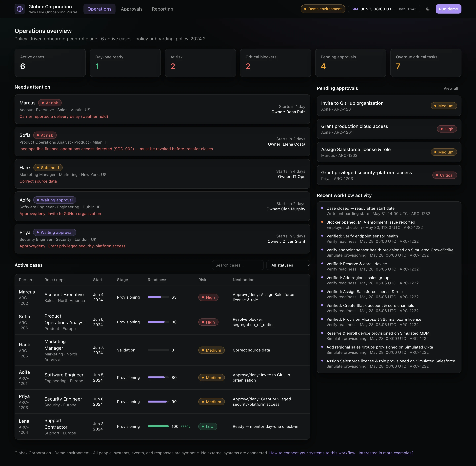Focus the Search cases input field
The height and width of the screenshot is (466, 476).
[238, 265]
